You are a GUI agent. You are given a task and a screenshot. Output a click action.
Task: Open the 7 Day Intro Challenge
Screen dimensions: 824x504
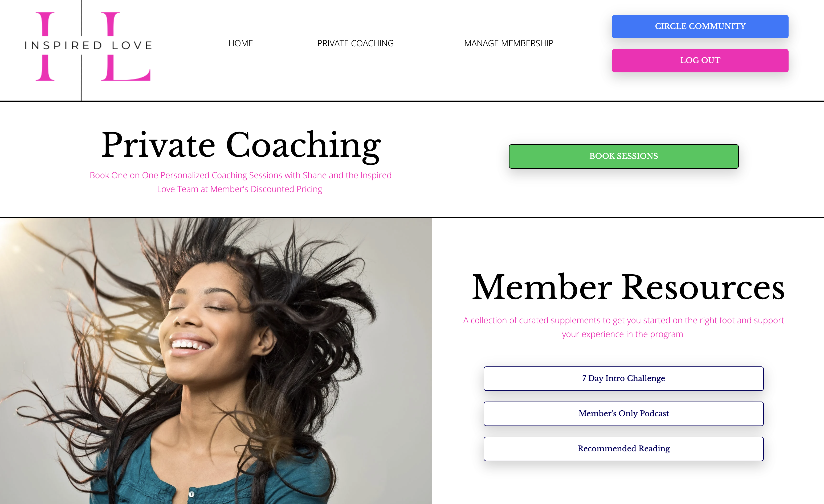(623, 378)
